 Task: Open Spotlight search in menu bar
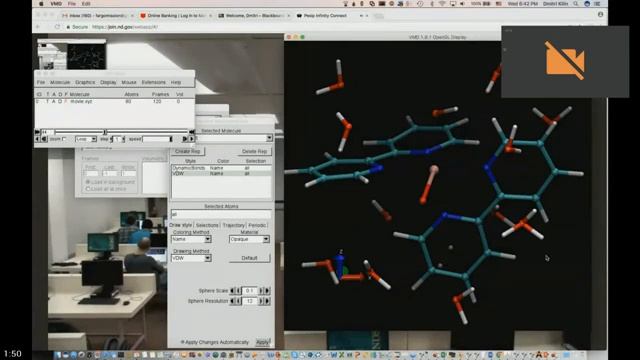point(576,4)
